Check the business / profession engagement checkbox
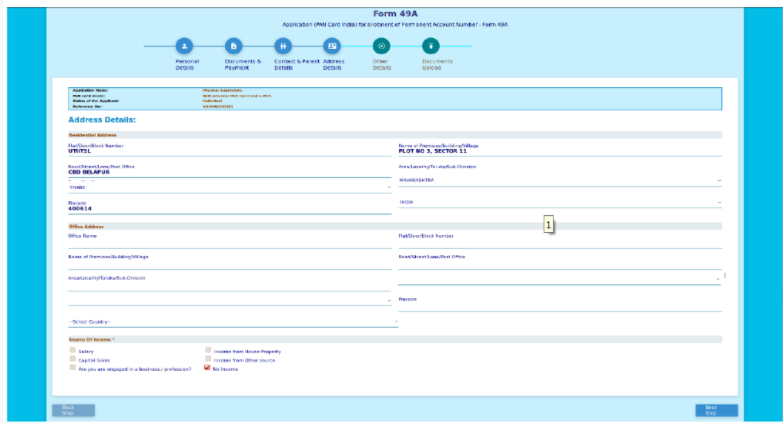This screenshot has width=783, height=424. coord(73,367)
